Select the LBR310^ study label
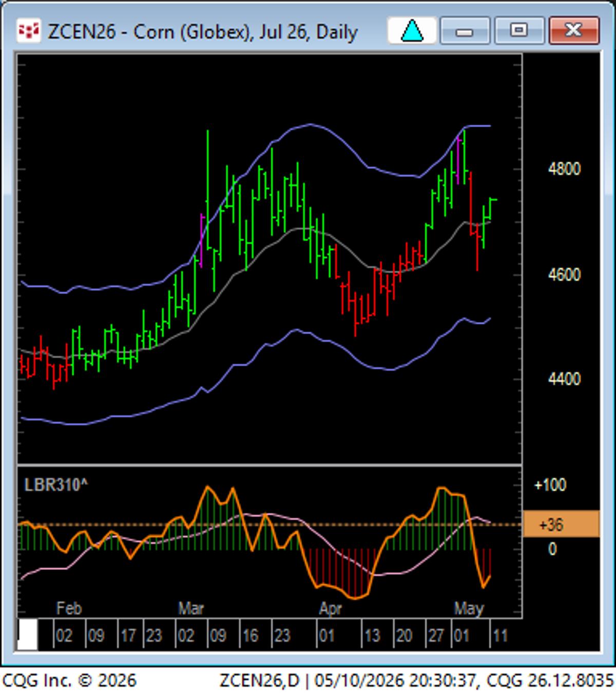Viewport: 616px width, 693px height. point(56,485)
